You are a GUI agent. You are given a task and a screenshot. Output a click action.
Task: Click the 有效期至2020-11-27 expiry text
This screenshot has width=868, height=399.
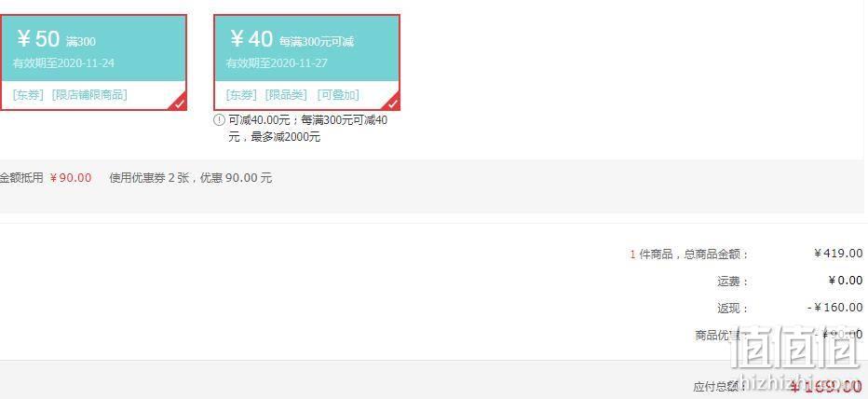pos(277,63)
